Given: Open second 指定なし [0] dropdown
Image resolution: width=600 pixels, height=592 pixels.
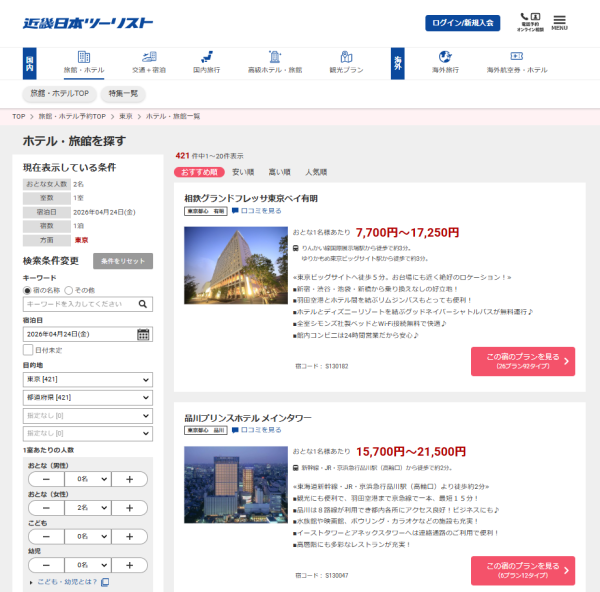Looking at the screenshot, I should tap(88, 434).
